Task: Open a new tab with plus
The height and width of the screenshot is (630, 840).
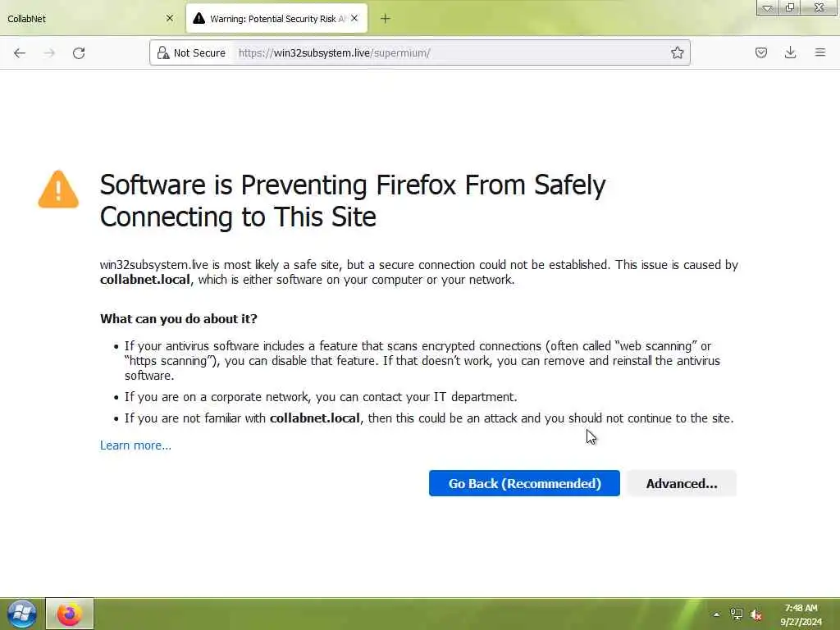Action: [386, 18]
